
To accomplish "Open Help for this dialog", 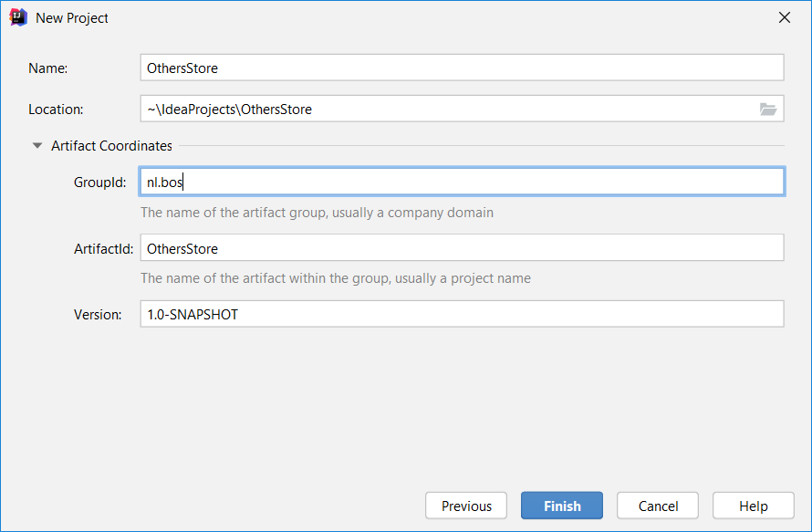I will click(x=754, y=506).
